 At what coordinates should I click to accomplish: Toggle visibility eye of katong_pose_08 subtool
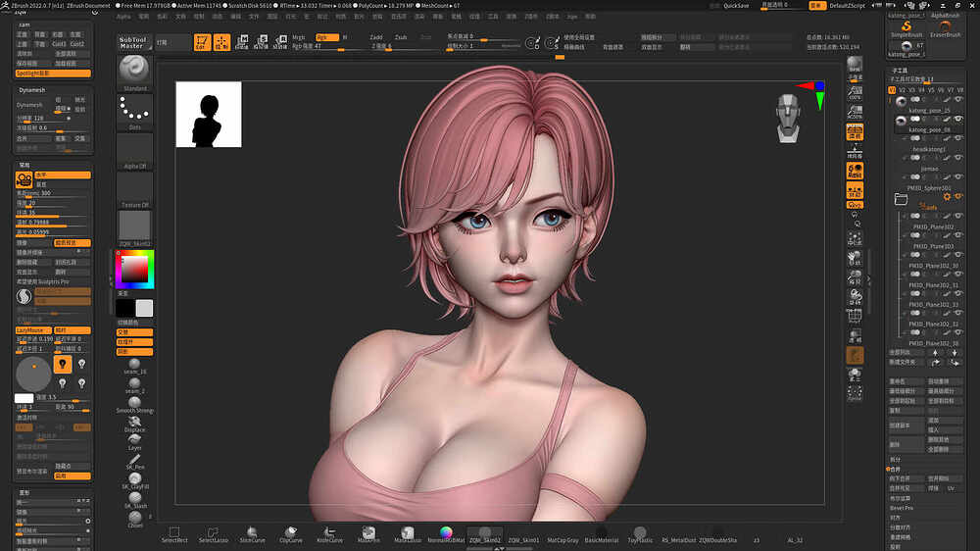click(x=958, y=119)
